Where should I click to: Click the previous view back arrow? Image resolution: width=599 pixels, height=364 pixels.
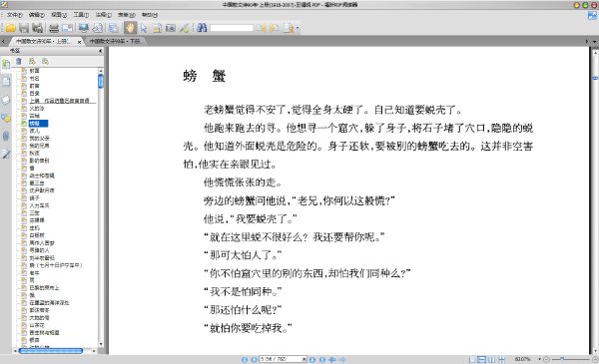coord(332,359)
